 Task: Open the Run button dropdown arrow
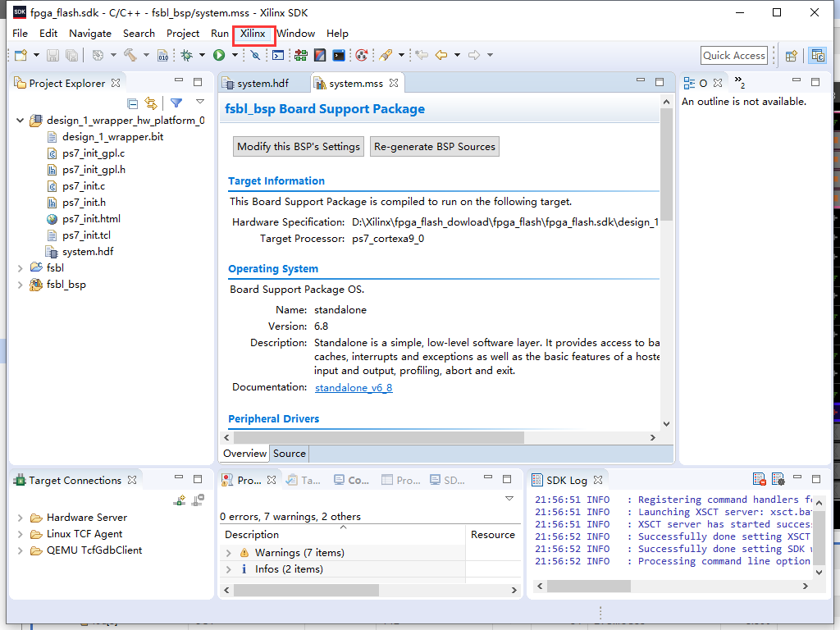[235, 55]
